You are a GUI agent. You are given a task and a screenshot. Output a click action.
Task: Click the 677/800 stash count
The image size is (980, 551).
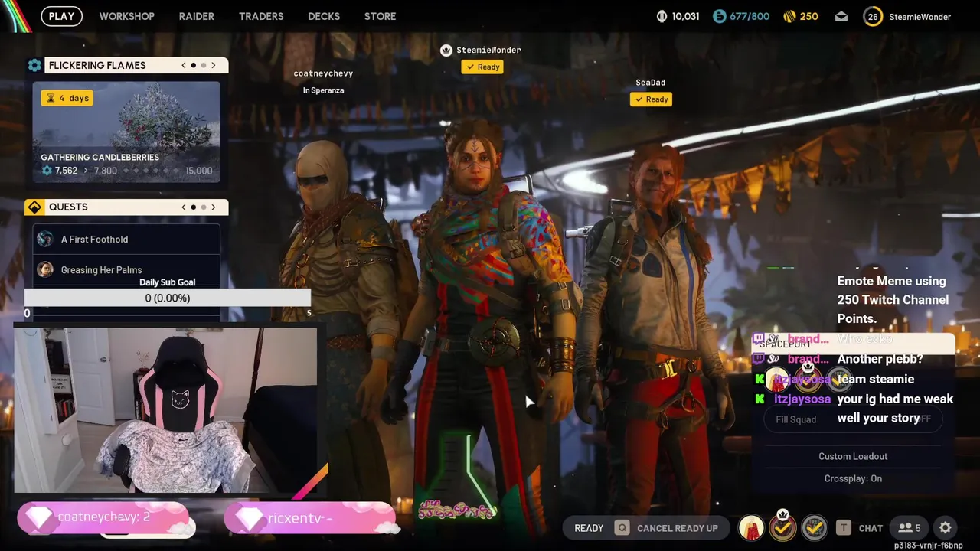(x=749, y=16)
